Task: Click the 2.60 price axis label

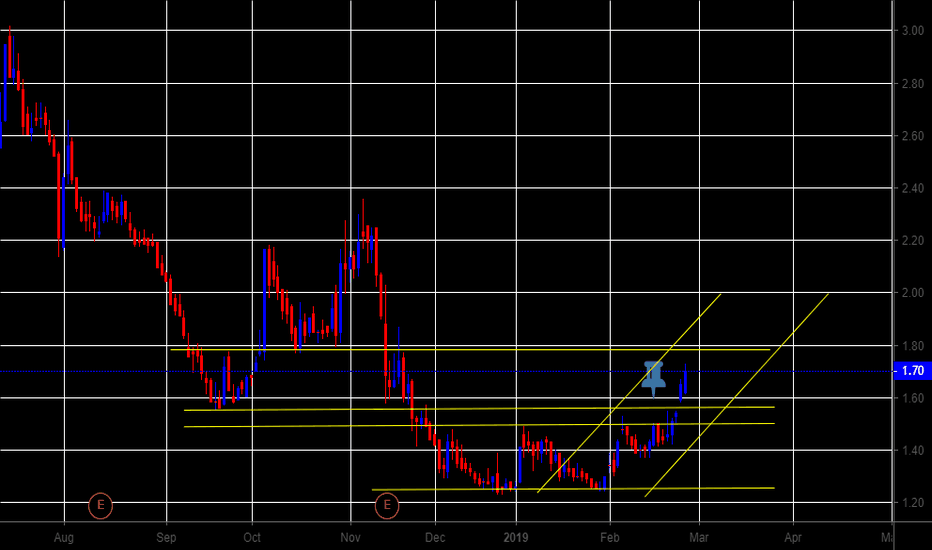Action: pyautogui.click(x=913, y=136)
